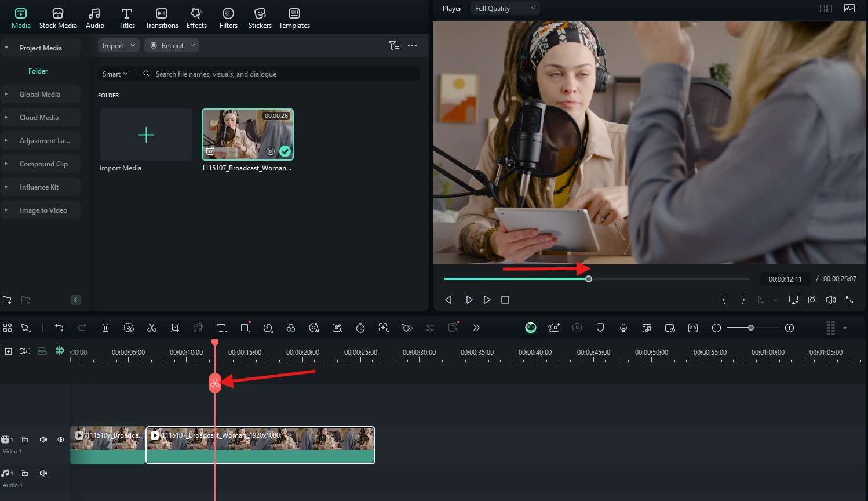Toggle visibility of Video 1 track
The height and width of the screenshot is (501, 868).
[60, 440]
